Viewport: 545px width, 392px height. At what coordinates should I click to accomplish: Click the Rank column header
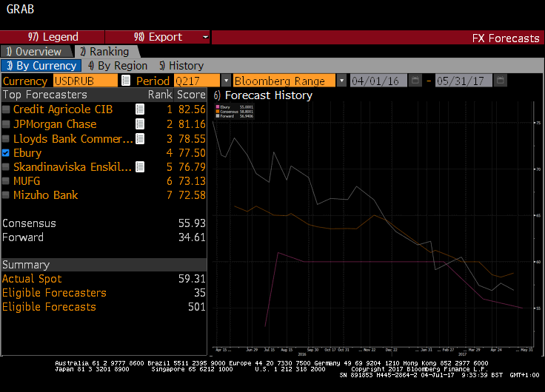coord(160,95)
